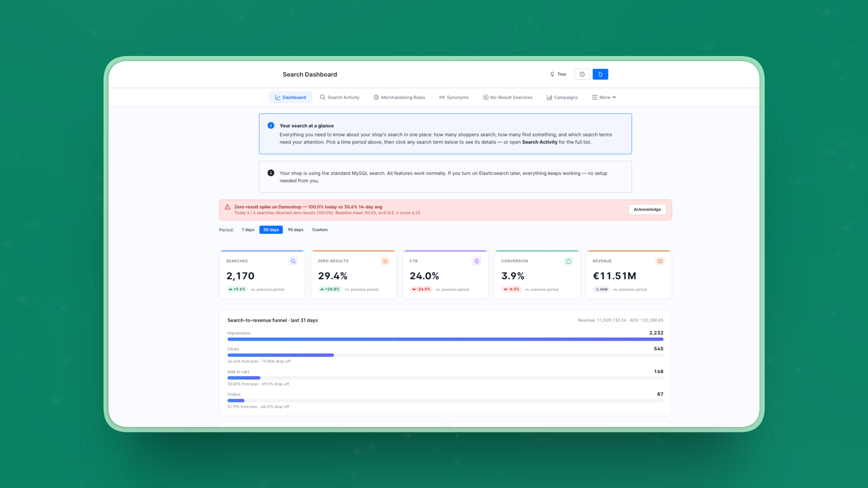
Task: Open the Custom period picker
Action: tap(320, 230)
